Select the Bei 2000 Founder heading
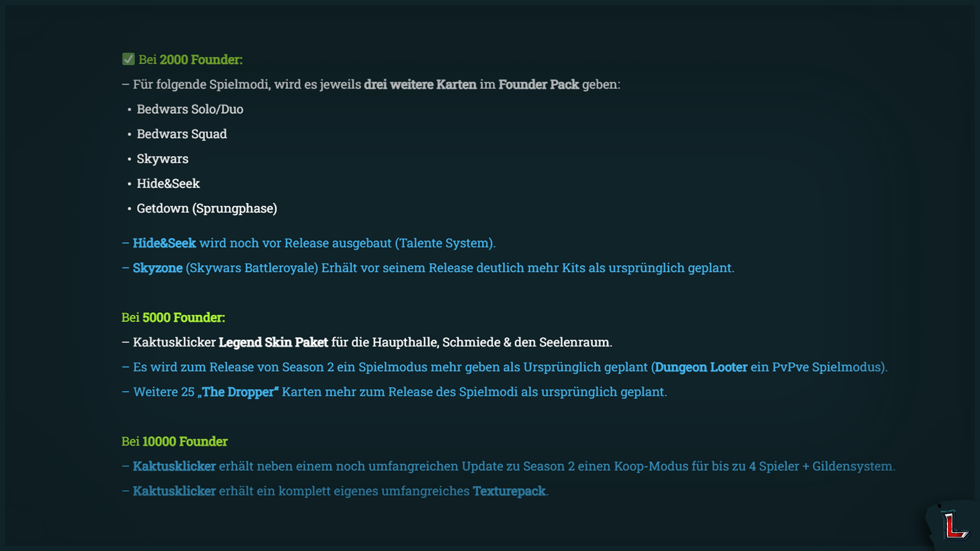The image size is (980, 551). [x=190, y=60]
